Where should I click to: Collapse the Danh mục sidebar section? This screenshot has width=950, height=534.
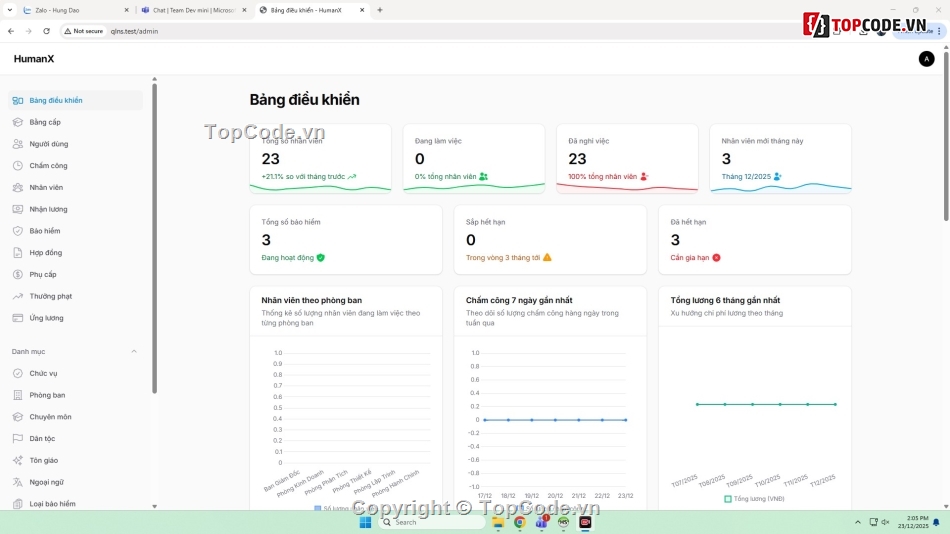(x=134, y=352)
